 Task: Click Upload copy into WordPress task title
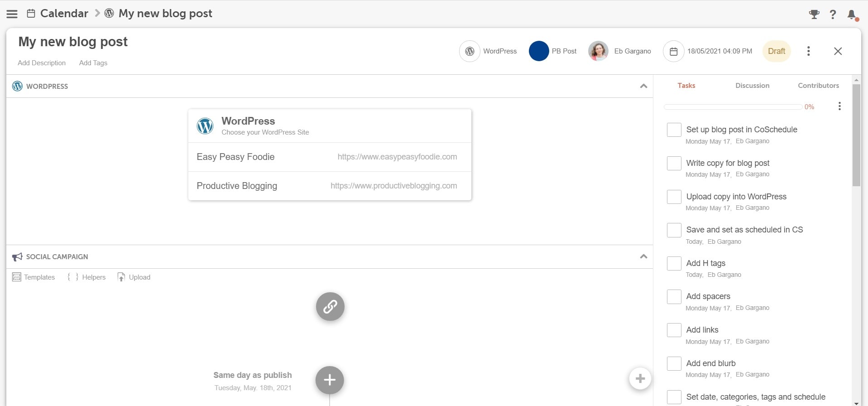[736, 197]
